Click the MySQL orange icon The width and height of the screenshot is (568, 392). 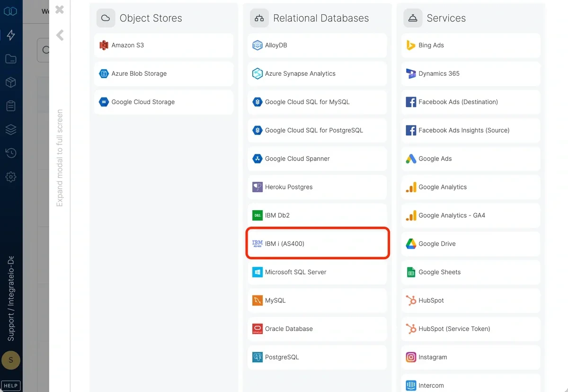pyautogui.click(x=257, y=301)
